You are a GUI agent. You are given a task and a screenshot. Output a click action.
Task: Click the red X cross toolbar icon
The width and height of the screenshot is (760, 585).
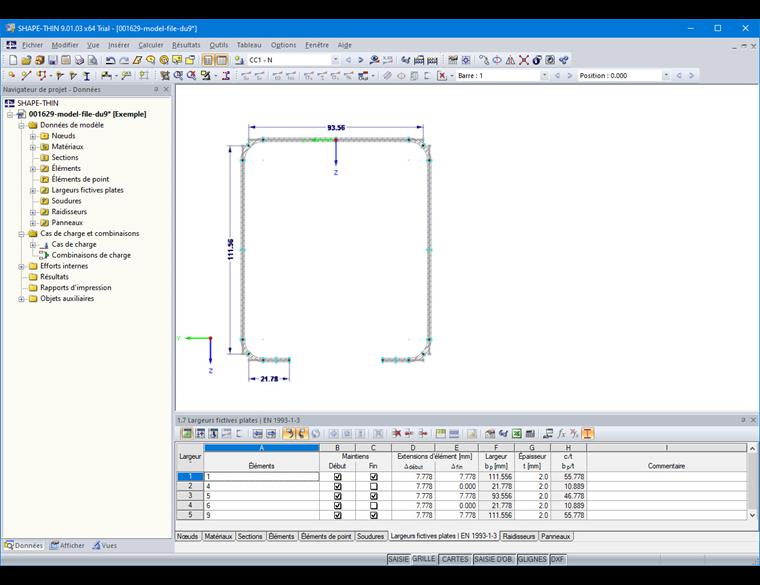(x=523, y=60)
